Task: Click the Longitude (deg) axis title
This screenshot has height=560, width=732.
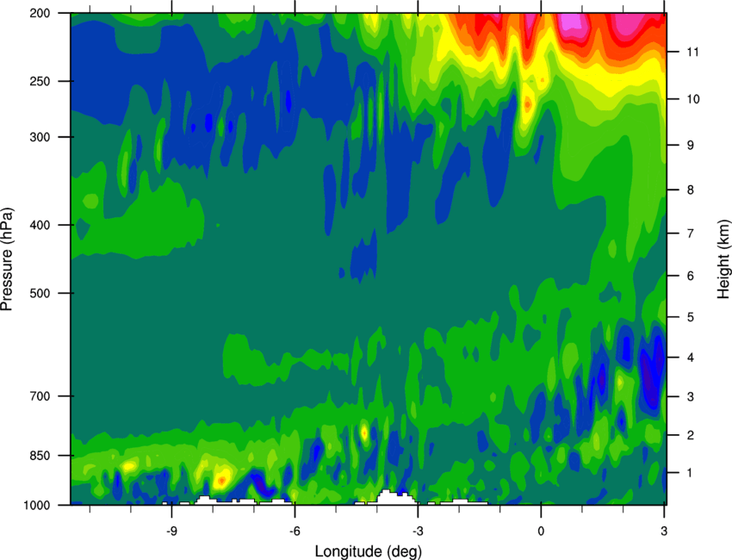Action: (x=368, y=551)
